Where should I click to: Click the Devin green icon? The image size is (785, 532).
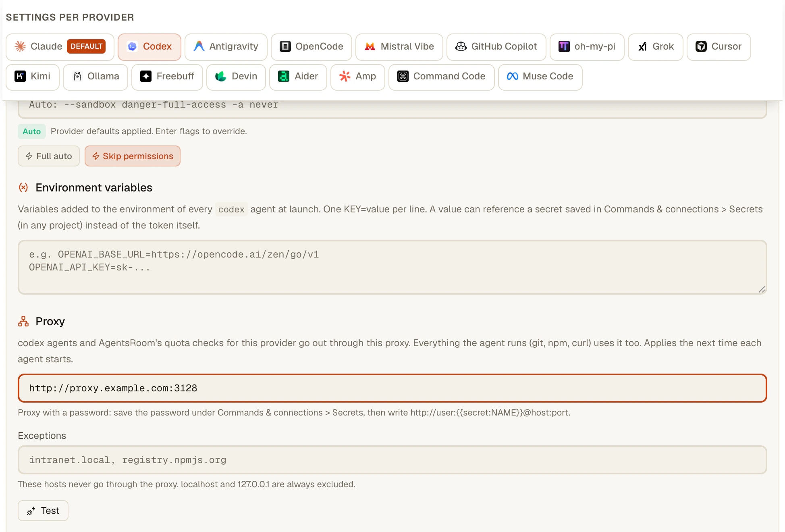pyautogui.click(x=221, y=76)
